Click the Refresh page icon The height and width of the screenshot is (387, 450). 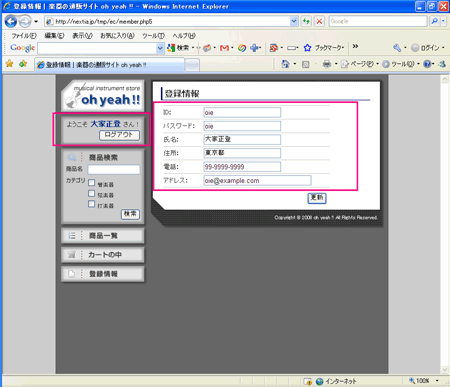pos(306,21)
